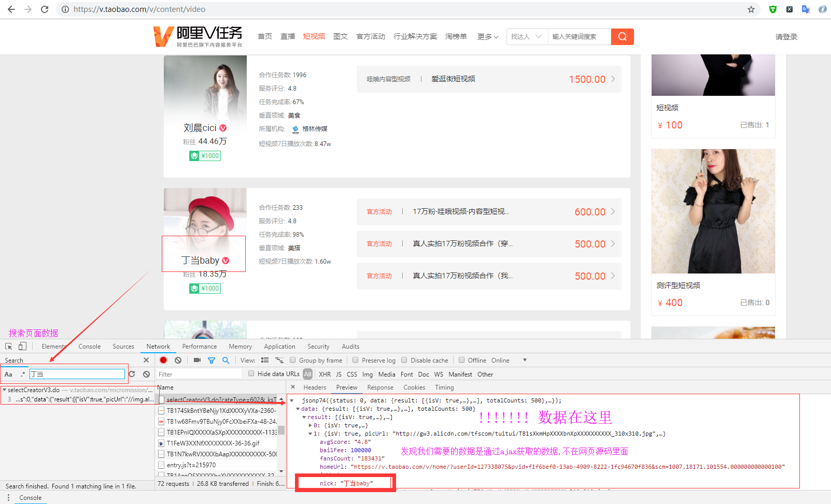
Task: Expand the 更多 navigation menu
Action: point(488,37)
